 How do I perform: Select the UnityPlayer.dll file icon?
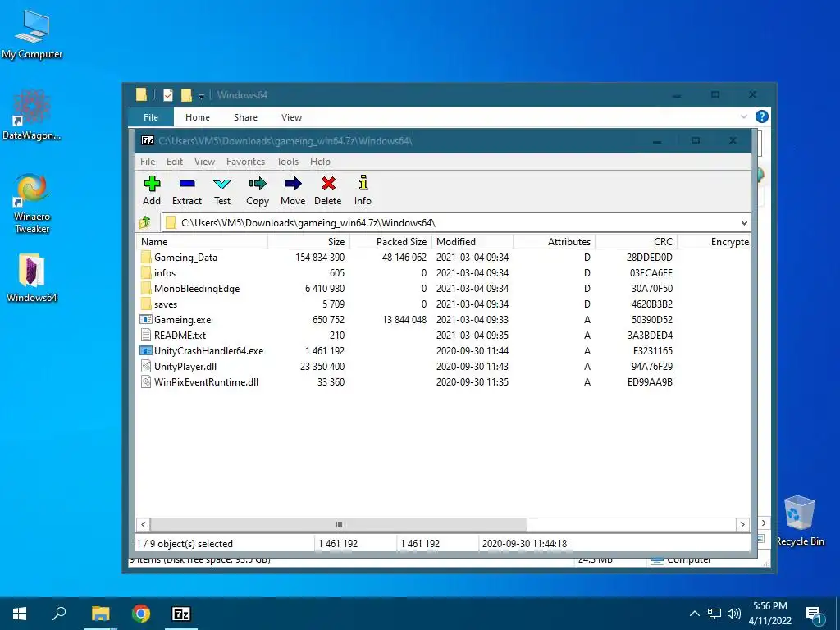pyautogui.click(x=146, y=366)
